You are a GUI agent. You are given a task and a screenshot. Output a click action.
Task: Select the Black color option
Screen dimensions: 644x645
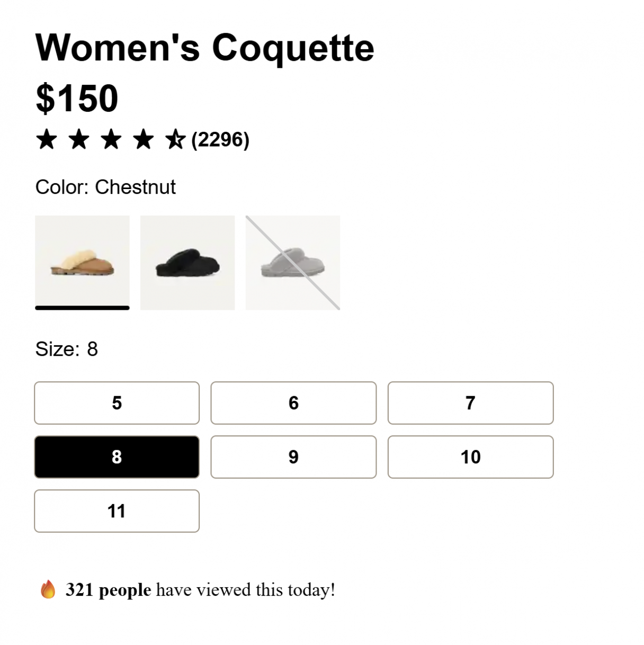187,262
